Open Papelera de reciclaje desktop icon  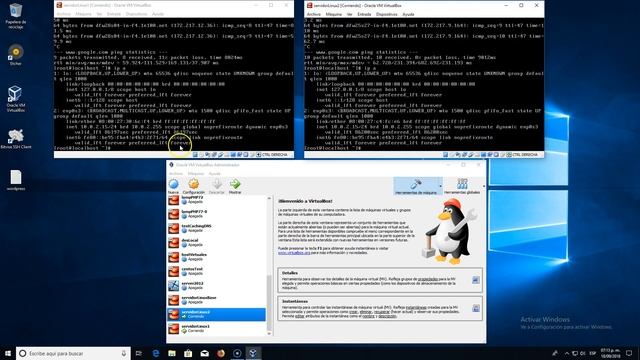click(x=16, y=16)
